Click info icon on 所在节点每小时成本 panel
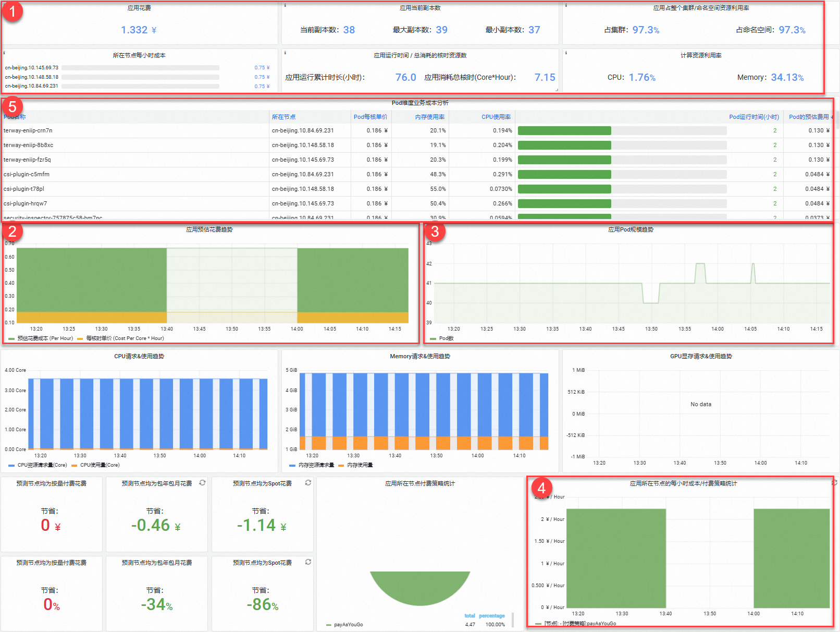This screenshot has width=840, height=632. tap(4, 52)
